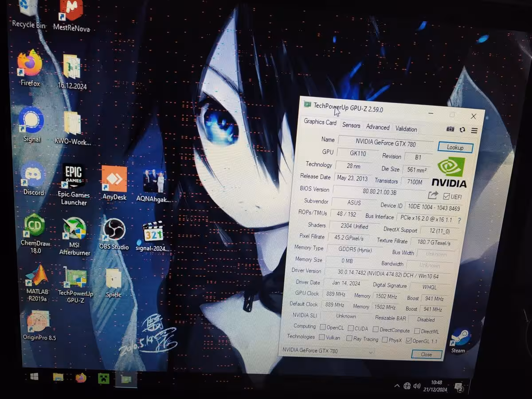Image resolution: width=532 pixels, height=399 pixels.
Task: Open MSI Afterburner desktop shortcut
Action: click(74, 230)
